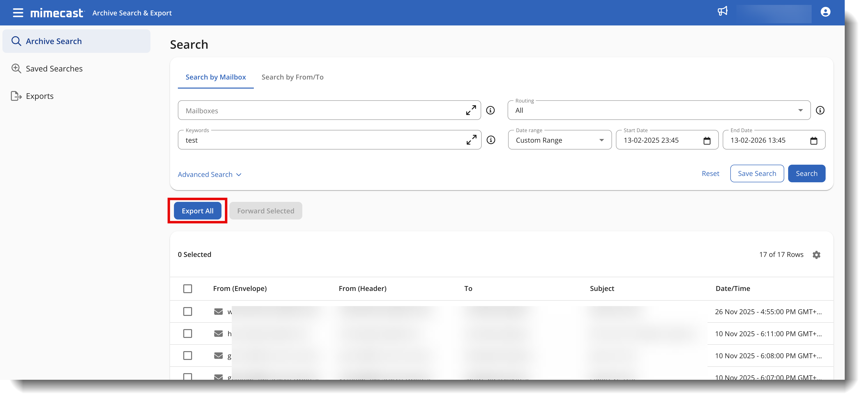Open the Routing dropdown
The image size is (868, 403).
(x=659, y=110)
